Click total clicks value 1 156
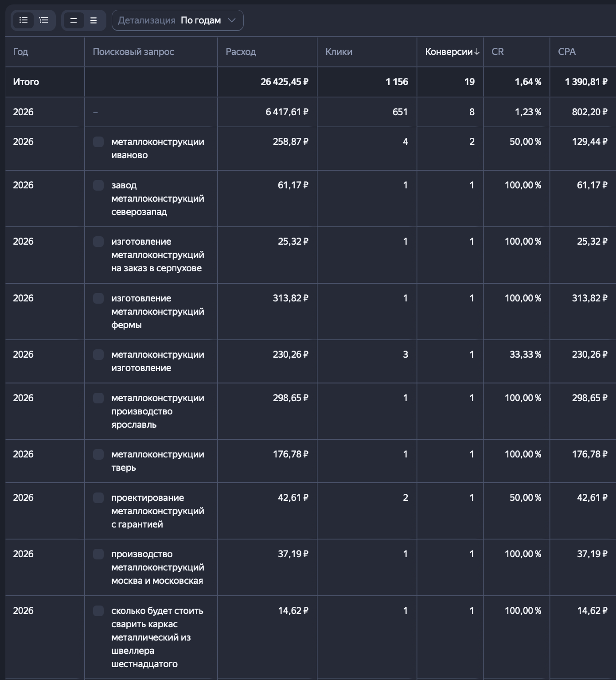The width and height of the screenshot is (616, 680). (x=397, y=82)
